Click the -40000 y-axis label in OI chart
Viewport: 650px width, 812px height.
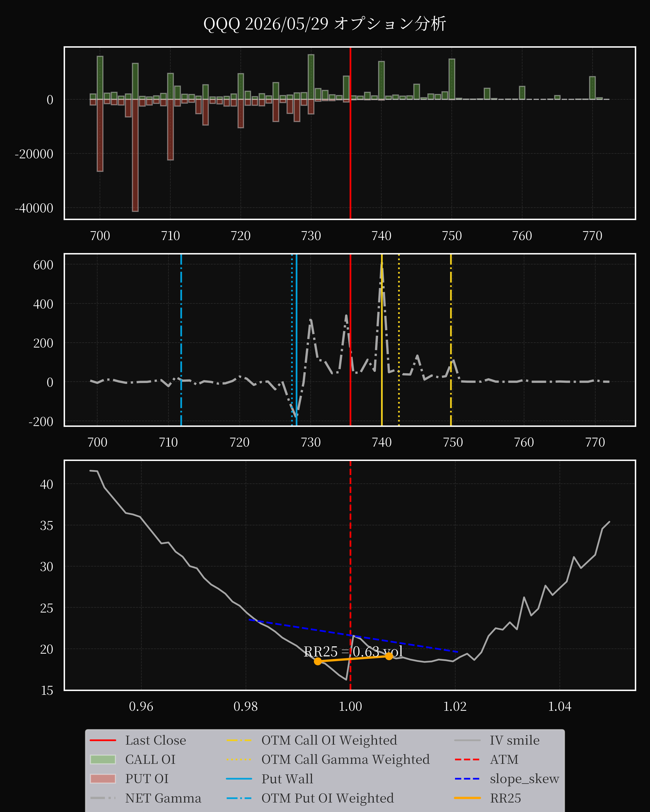[x=34, y=208]
